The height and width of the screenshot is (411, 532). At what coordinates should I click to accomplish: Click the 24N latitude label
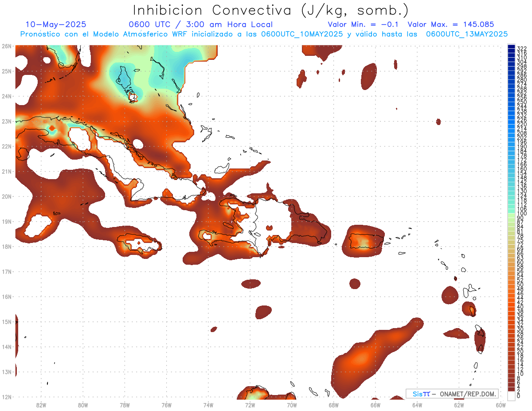(7, 96)
